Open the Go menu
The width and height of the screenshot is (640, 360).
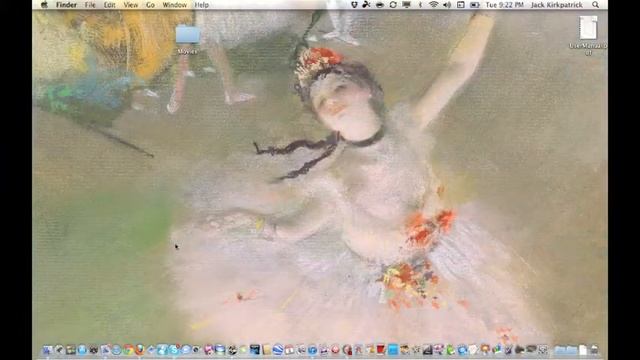coord(150,5)
